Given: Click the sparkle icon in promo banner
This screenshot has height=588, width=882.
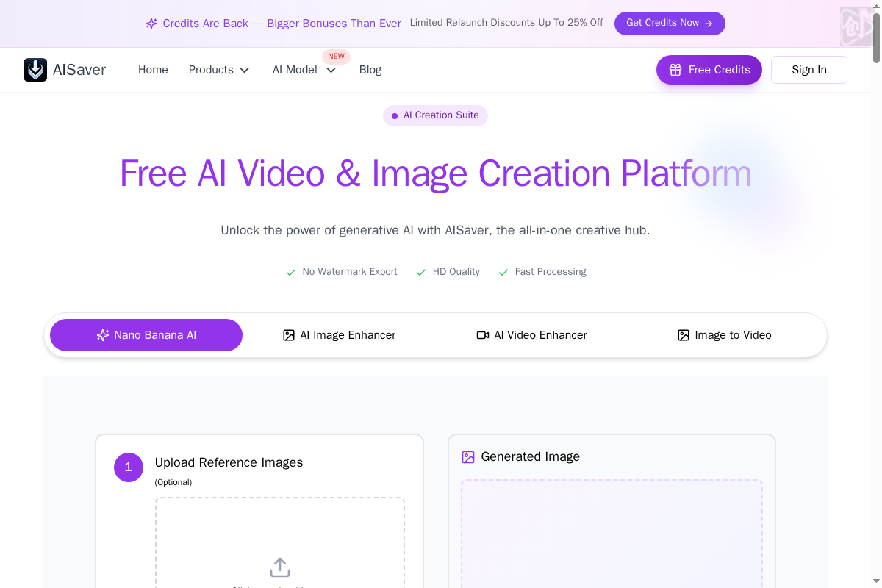Looking at the screenshot, I should coord(151,24).
